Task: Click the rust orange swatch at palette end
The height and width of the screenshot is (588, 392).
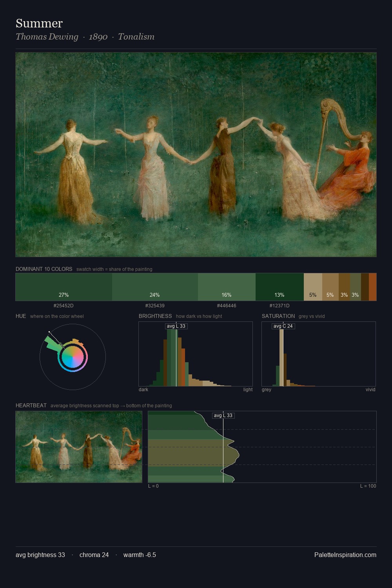Action: [372, 287]
